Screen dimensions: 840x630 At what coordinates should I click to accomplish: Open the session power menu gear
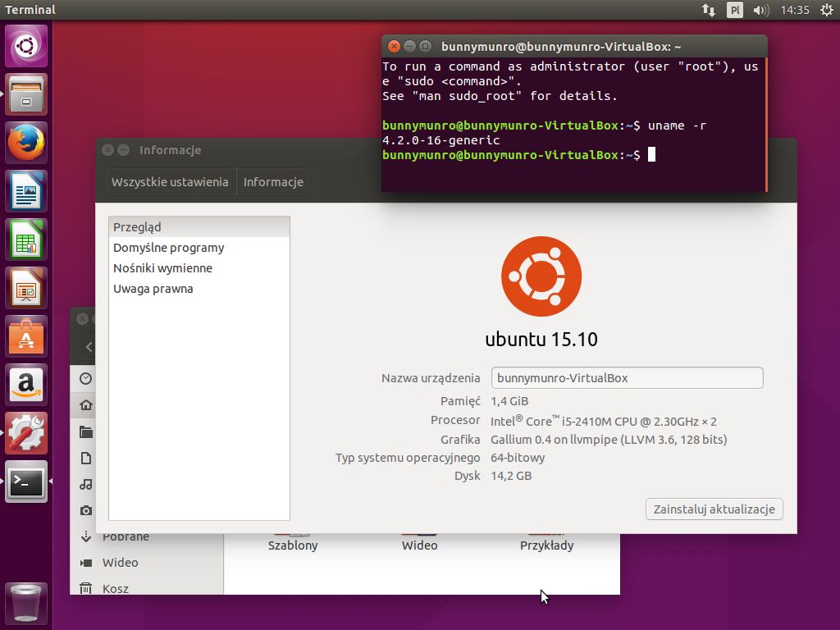pyautogui.click(x=826, y=10)
